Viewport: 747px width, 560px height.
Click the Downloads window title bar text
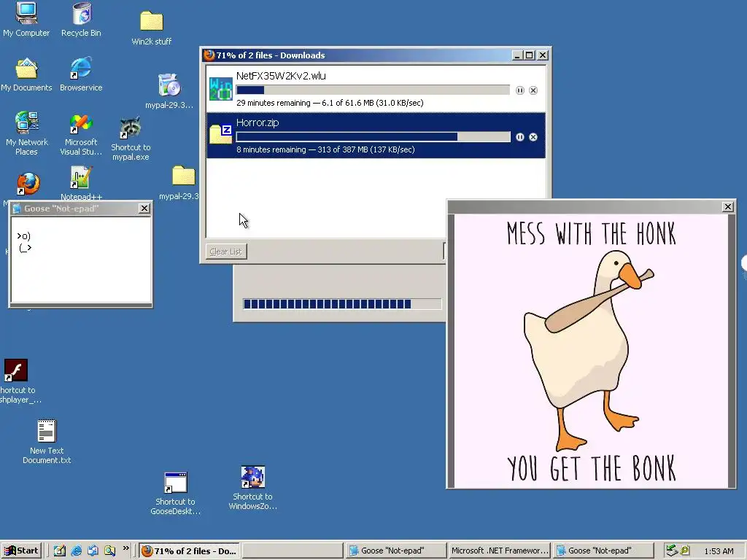click(x=271, y=55)
